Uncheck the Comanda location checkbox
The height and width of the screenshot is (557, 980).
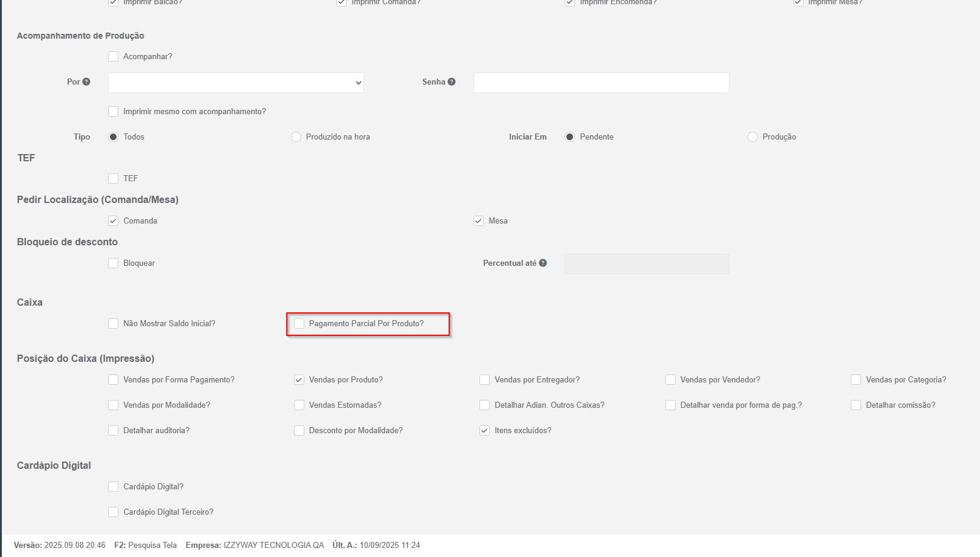pos(114,221)
